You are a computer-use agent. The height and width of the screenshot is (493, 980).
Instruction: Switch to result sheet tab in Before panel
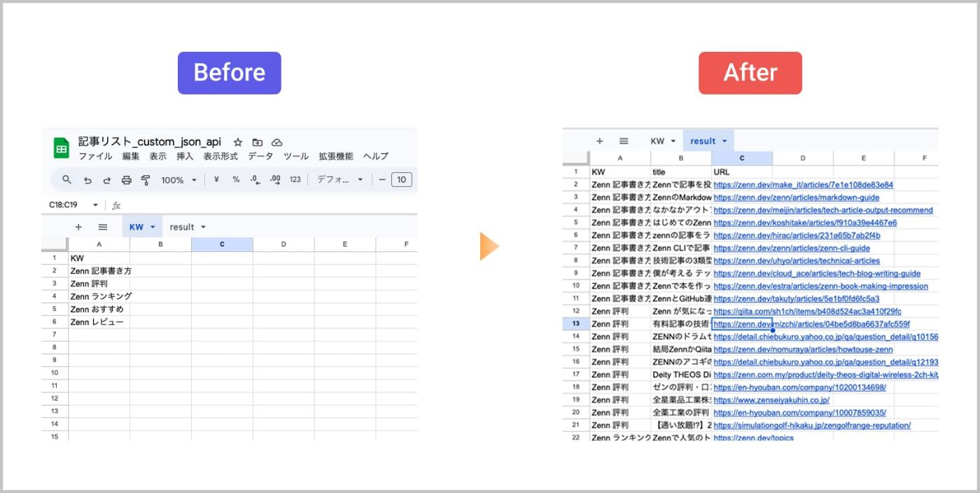click(182, 227)
